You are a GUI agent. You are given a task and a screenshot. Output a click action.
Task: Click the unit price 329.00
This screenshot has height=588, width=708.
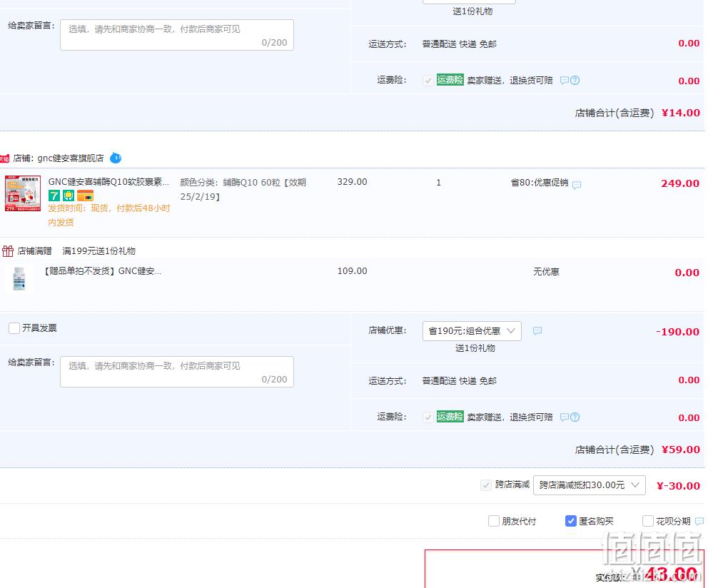click(x=352, y=181)
